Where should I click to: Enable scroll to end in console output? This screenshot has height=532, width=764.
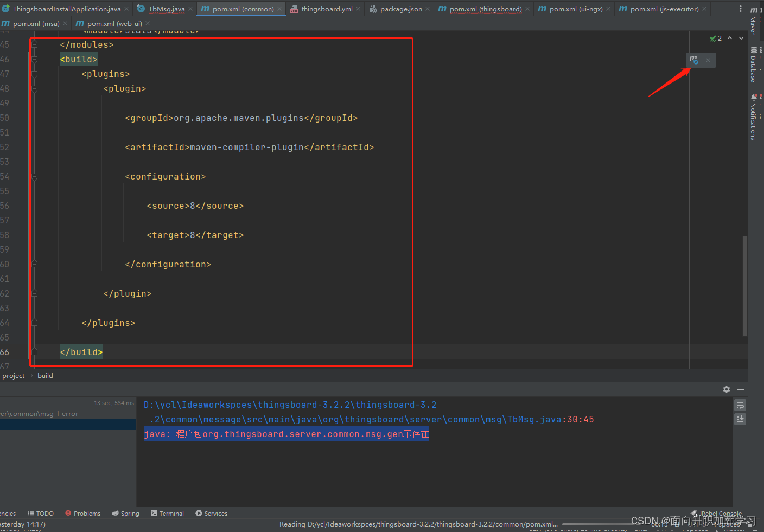[x=740, y=419]
